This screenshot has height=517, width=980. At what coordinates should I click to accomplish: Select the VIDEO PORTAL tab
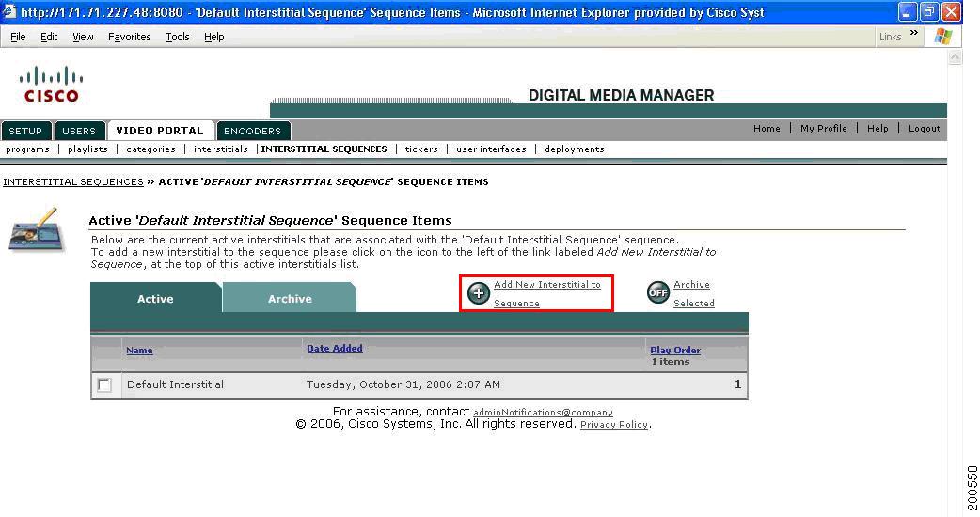coord(160,131)
